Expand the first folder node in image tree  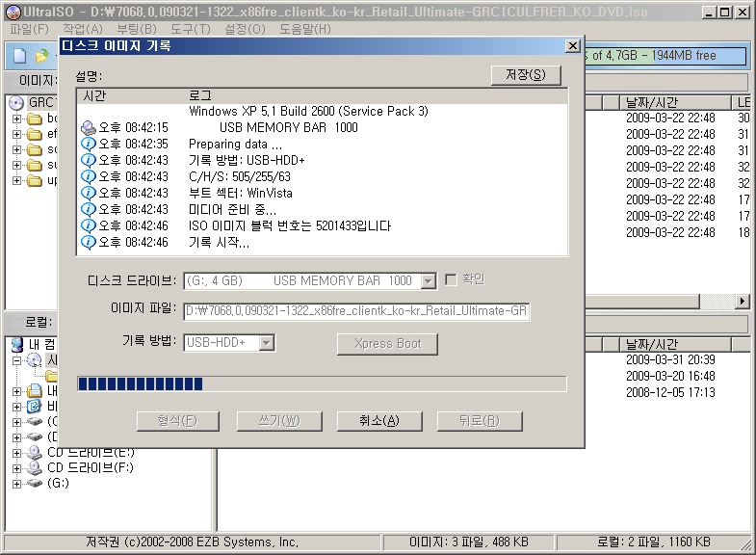pyautogui.click(x=17, y=119)
